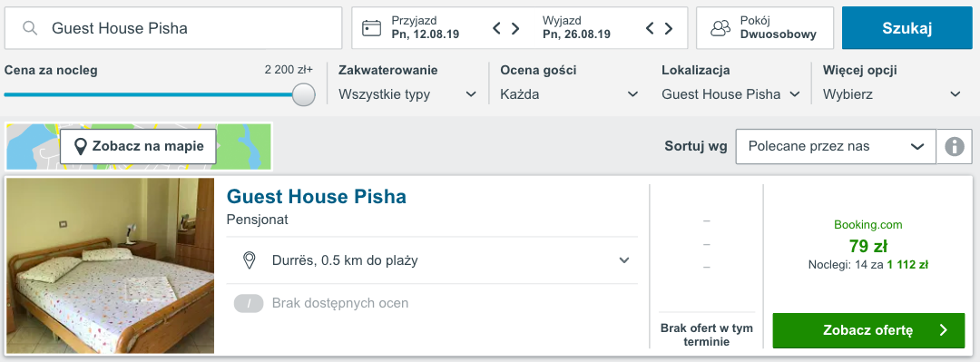This screenshot has height=362, width=980.
Task: Open sorting info icon
Action: point(954,147)
